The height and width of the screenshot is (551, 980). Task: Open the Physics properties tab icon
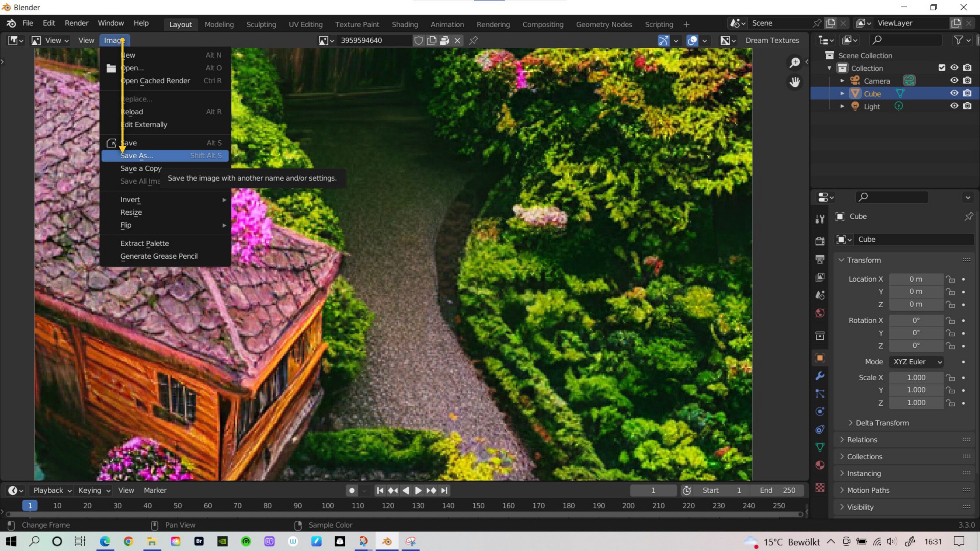[820, 412]
